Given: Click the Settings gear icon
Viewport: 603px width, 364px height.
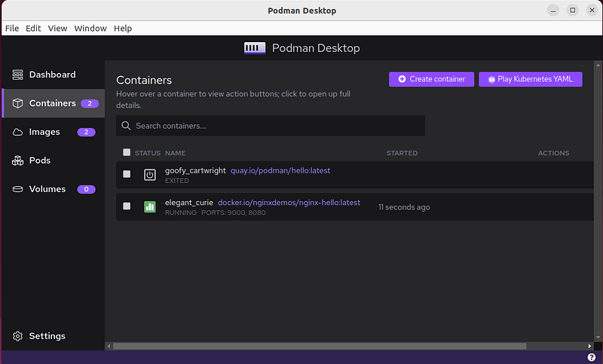Looking at the screenshot, I should pos(17,336).
